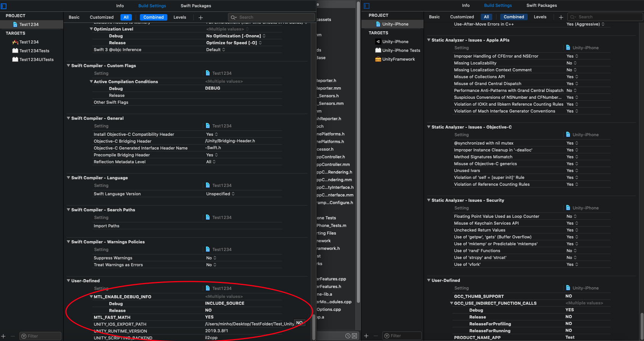Open the Info tab in the Unity-iPhone window
This screenshot has height=341, width=644.
tap(466, 5)
